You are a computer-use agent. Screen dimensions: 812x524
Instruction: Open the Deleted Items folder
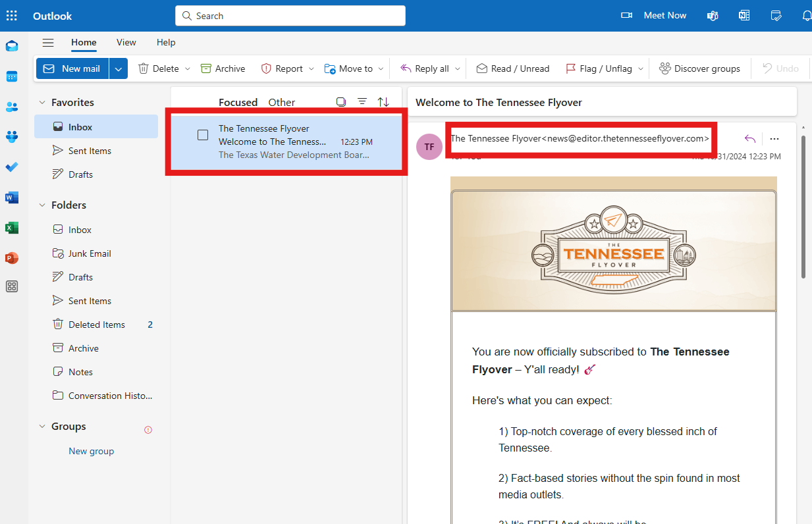tap(96, 325)
